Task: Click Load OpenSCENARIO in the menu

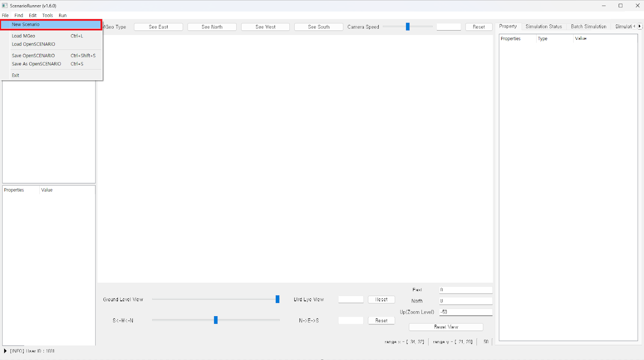Action: coord(33,44)
